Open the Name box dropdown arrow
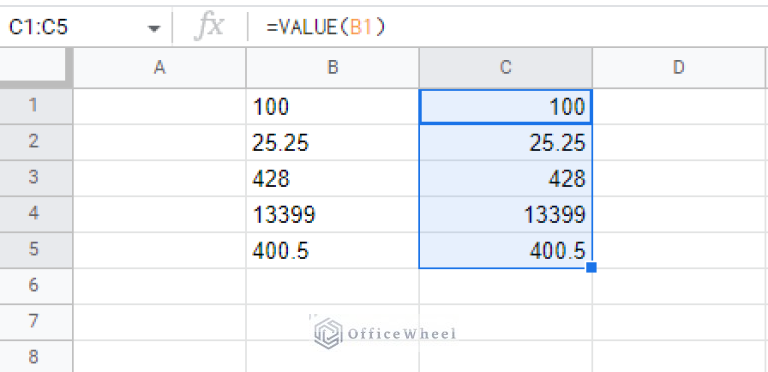This screenshot has width=768, height=372. point(154,28)
